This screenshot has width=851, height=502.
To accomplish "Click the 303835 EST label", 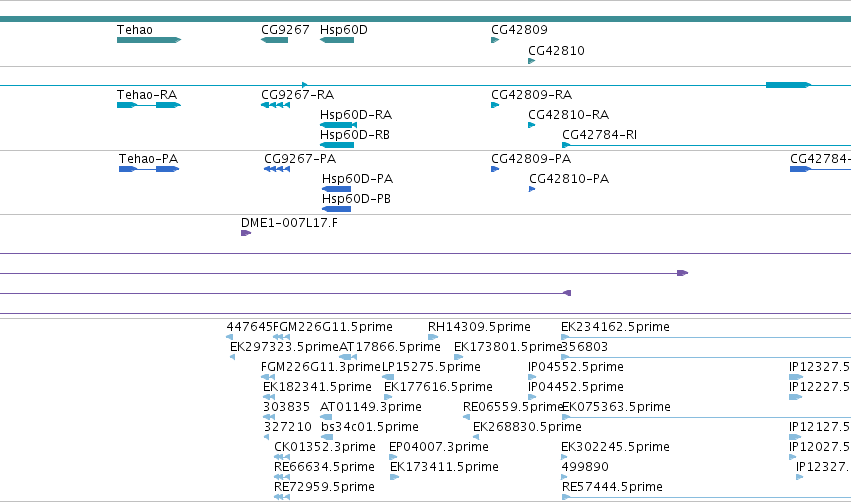I will click(286, 407).
